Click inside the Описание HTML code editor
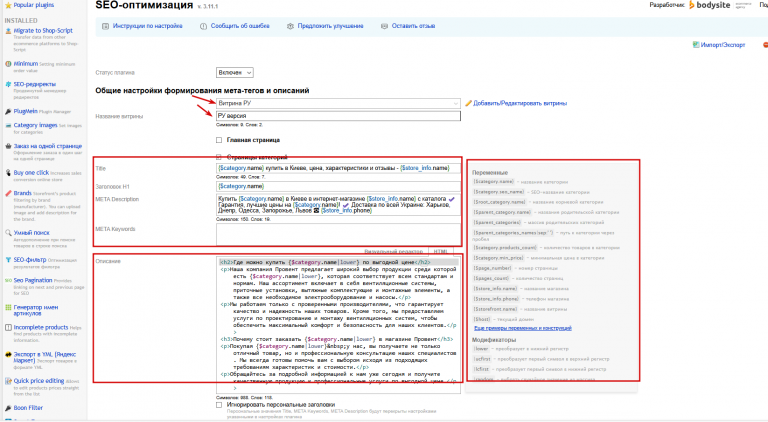This screenshot has width=768, height=422. [338, 325]
